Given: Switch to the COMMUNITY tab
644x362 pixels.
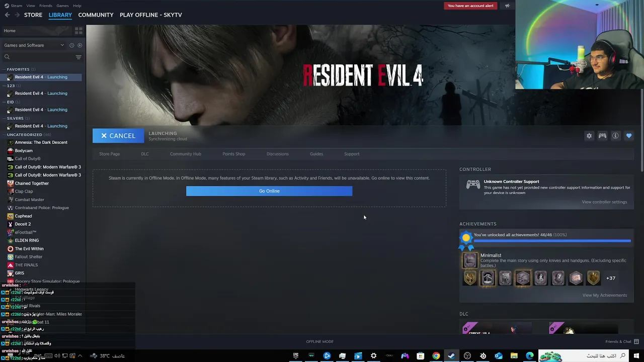Looking at the screenshot, I should pyautogui.click(x=96, y=15).
